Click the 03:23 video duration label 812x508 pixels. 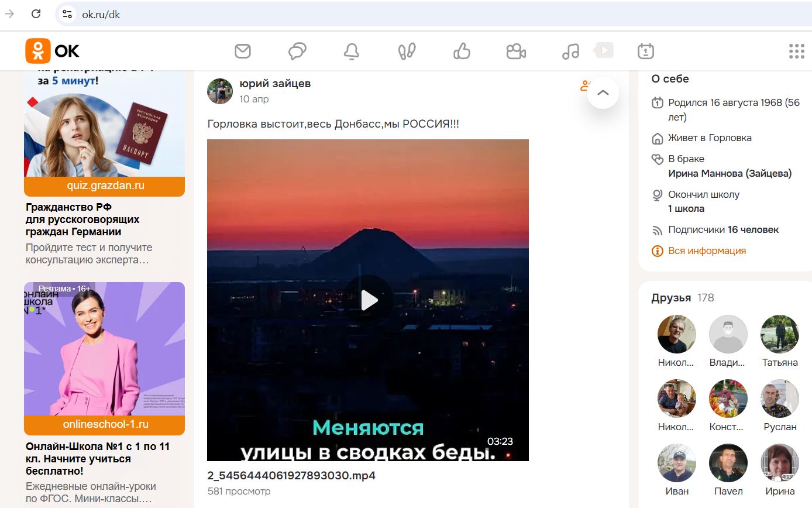point(500,441)
